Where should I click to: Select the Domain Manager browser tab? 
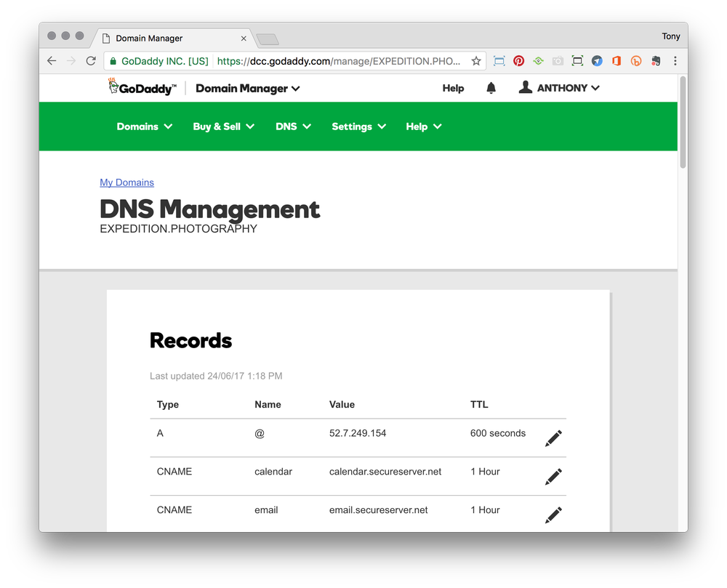pyautogui.click(x=174, y=39)
